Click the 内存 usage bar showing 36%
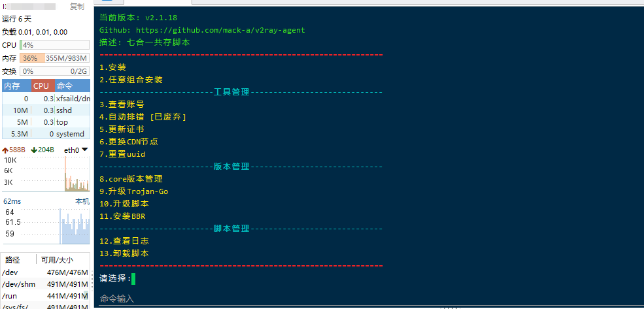The height and width of the screenshot is (309, 644). 55,58
